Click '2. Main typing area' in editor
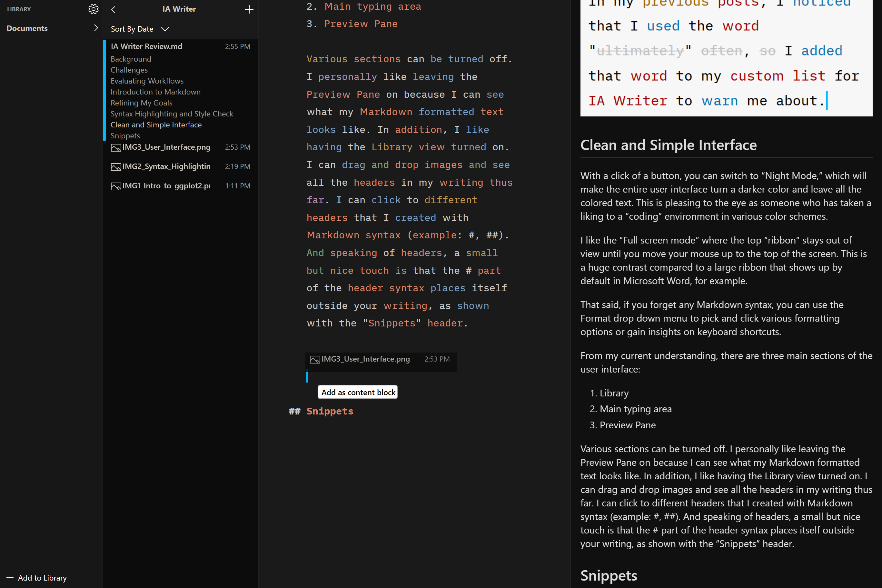Viewport: 882px width, 588px height. coord(363,6)
